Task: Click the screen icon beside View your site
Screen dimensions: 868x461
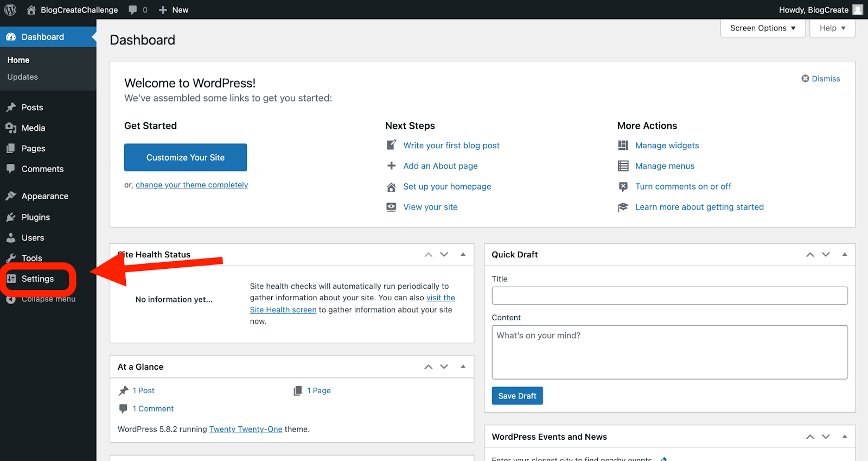Action: pos(391,207)
